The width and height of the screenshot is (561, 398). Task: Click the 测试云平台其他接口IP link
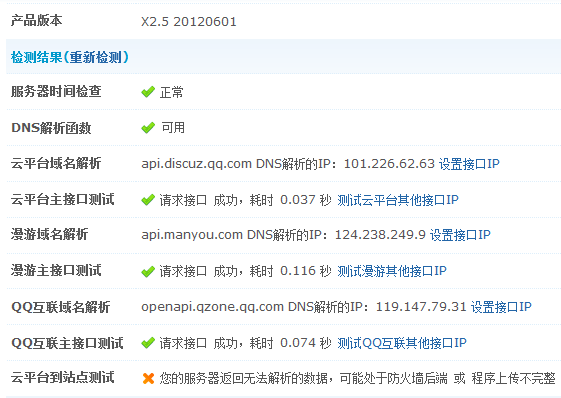(x=398, y=200)
